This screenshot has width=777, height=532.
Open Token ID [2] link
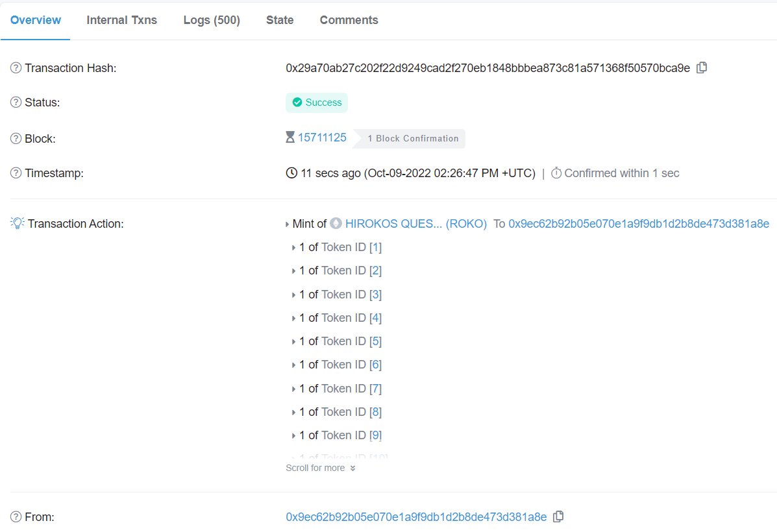pyautogui.click(x=376, y=271)
